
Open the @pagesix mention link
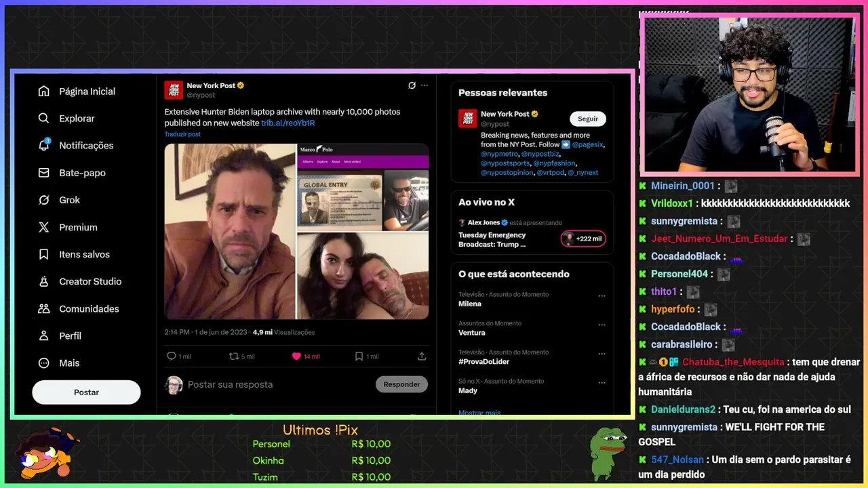click(588, 144)
